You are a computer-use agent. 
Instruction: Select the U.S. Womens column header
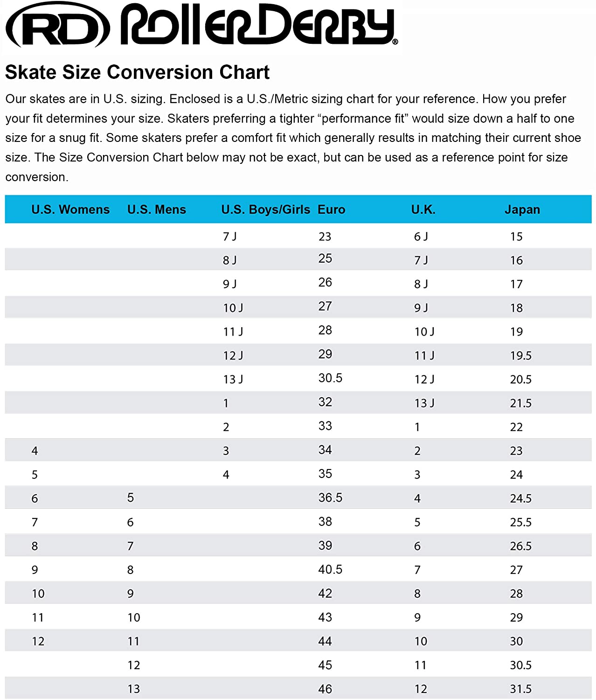70,210
